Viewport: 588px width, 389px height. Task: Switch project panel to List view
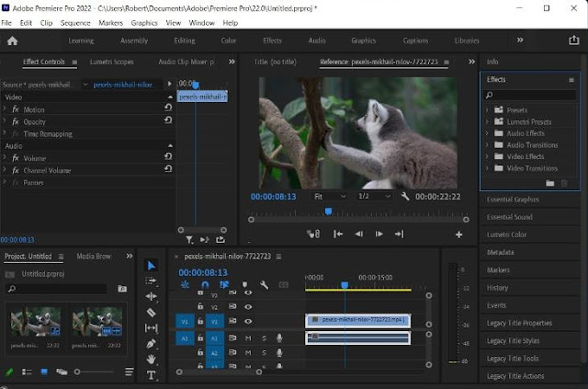coord(27,372)
